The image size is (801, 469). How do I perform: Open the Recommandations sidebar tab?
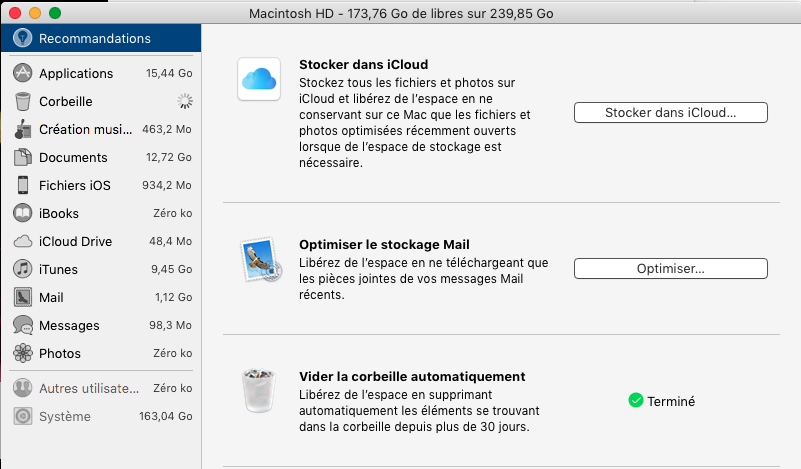(x=100, y=39)
